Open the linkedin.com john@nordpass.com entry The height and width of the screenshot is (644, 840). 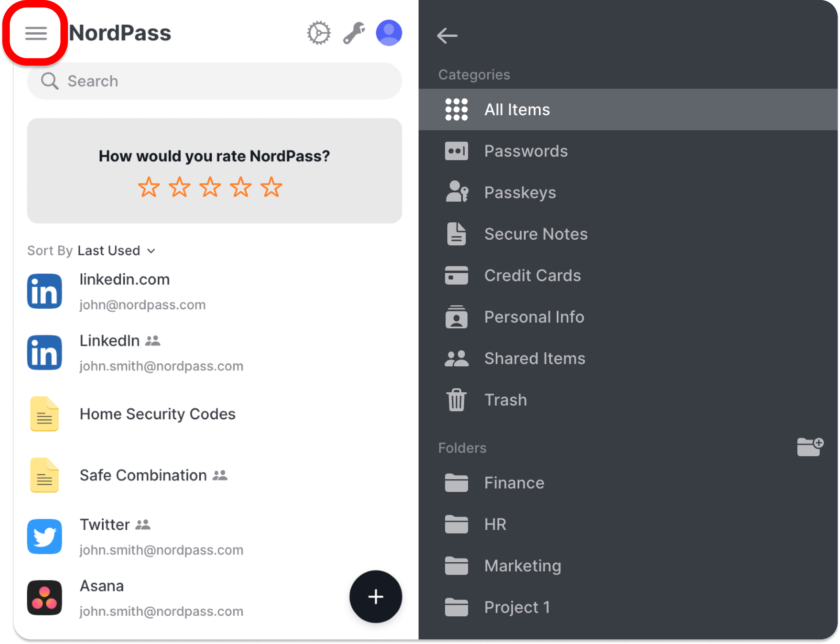tap(214, 291)
